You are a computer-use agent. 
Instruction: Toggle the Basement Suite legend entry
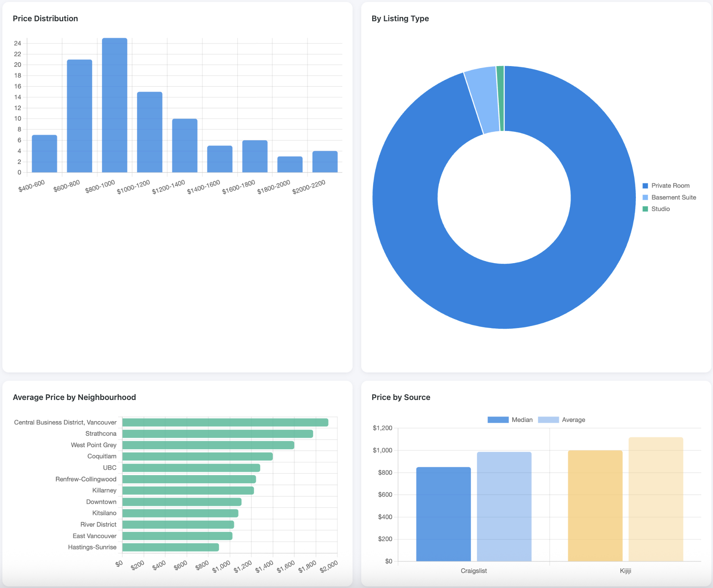[673, 197]
